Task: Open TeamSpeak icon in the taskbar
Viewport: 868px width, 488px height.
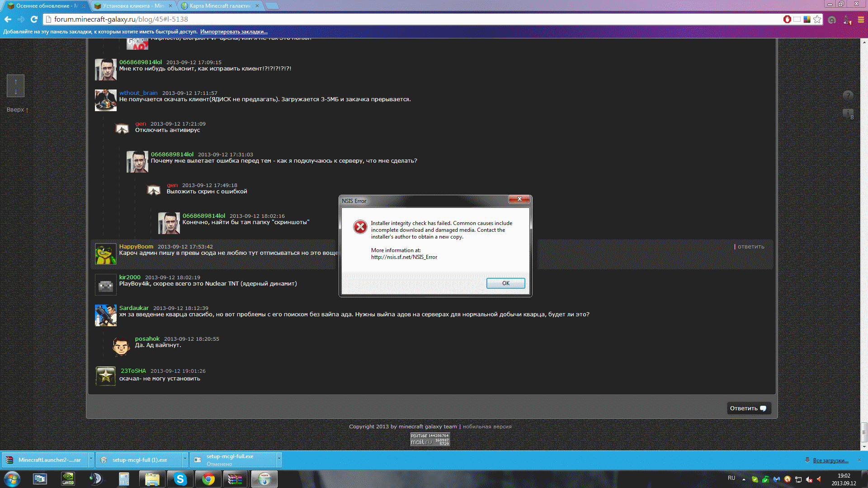Action: click(96, 479)
